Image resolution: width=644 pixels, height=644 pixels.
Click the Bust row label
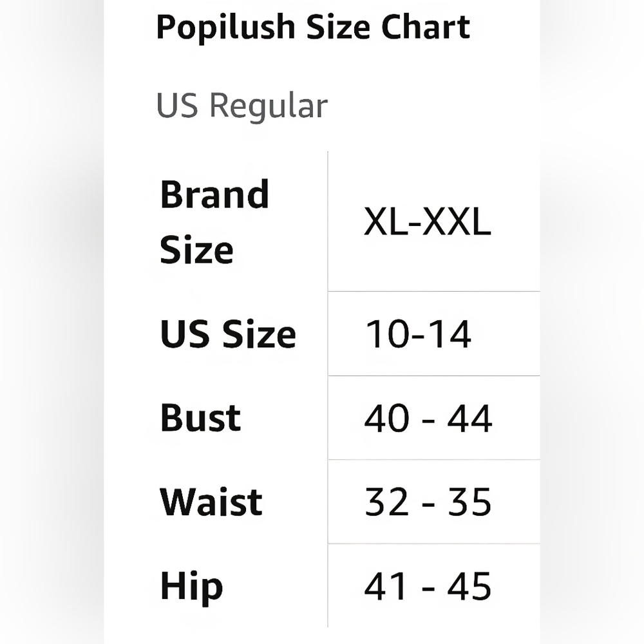tap(200, 418)
